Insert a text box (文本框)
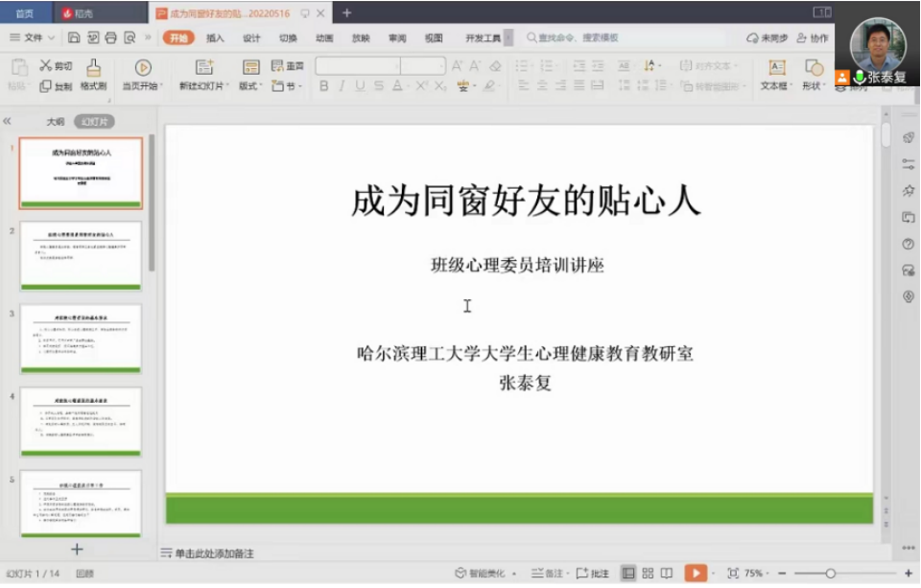This screenshot has width=921, height=588. tap(775, 68)
